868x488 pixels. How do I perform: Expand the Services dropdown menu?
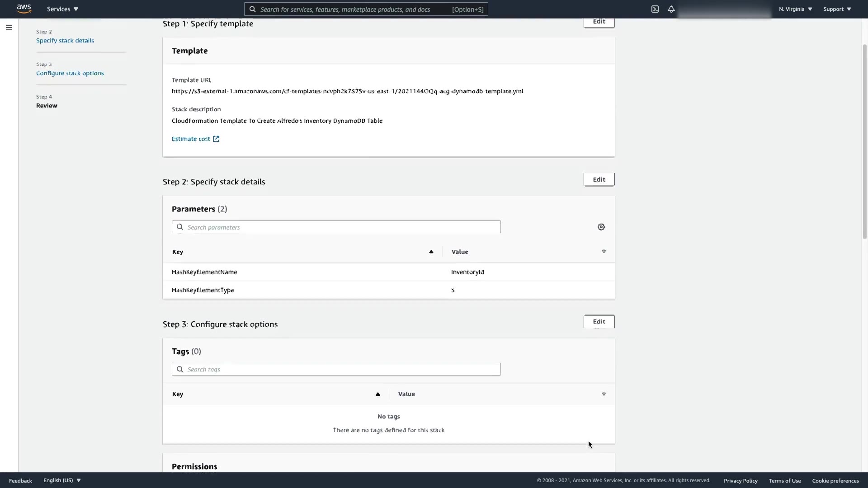coord(63,9)
